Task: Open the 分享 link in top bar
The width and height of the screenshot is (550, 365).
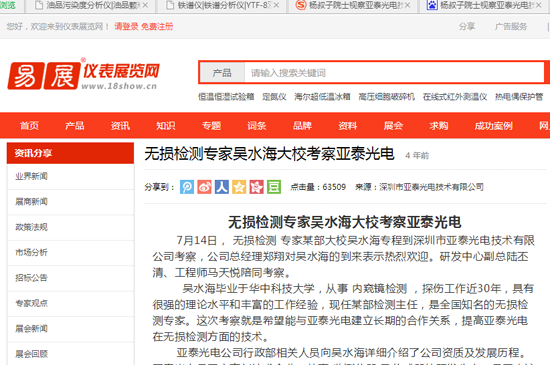Action: [467, 26]
